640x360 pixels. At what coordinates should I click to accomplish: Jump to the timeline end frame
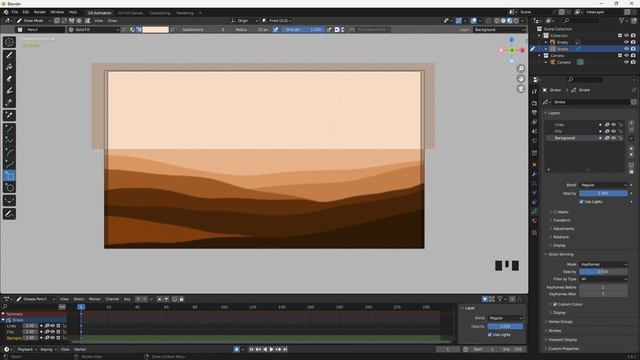pos(285,349)
